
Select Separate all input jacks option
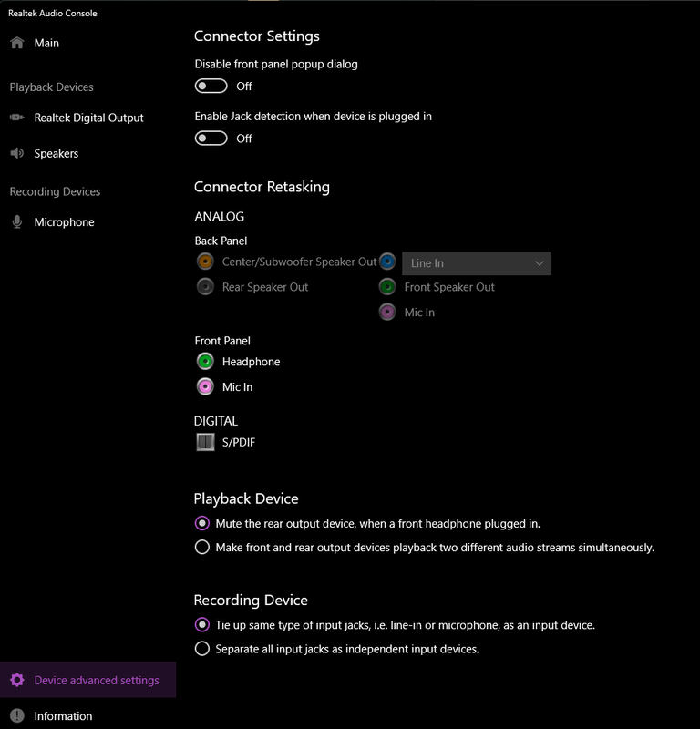[x=202, y=649]
